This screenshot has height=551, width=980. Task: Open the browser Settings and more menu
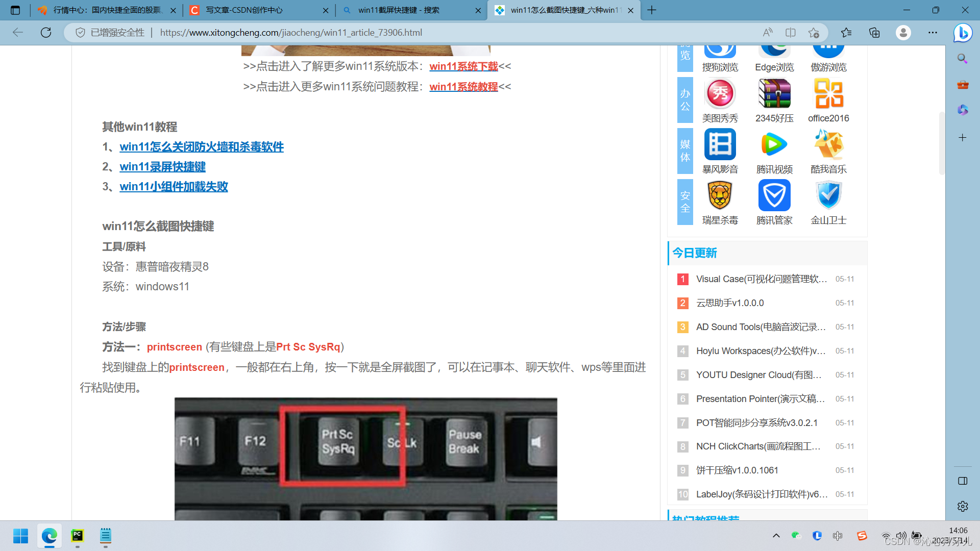coord(933,33)
